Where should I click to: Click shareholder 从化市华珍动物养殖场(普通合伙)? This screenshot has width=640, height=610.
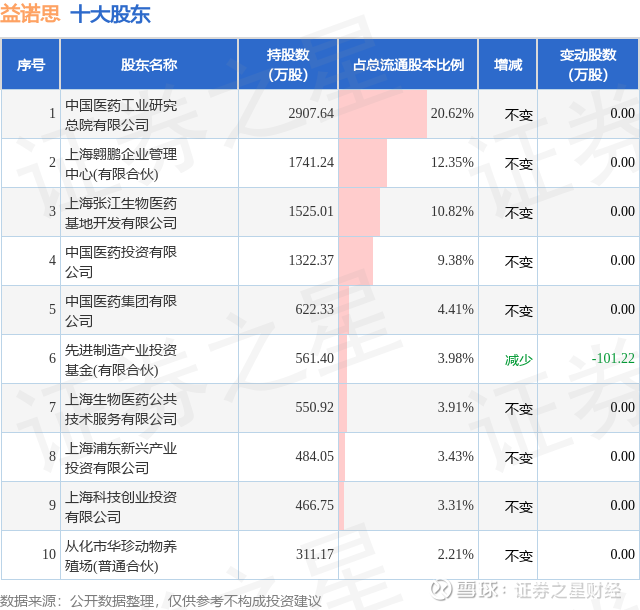pyautogui.click(x=121, y=556)
